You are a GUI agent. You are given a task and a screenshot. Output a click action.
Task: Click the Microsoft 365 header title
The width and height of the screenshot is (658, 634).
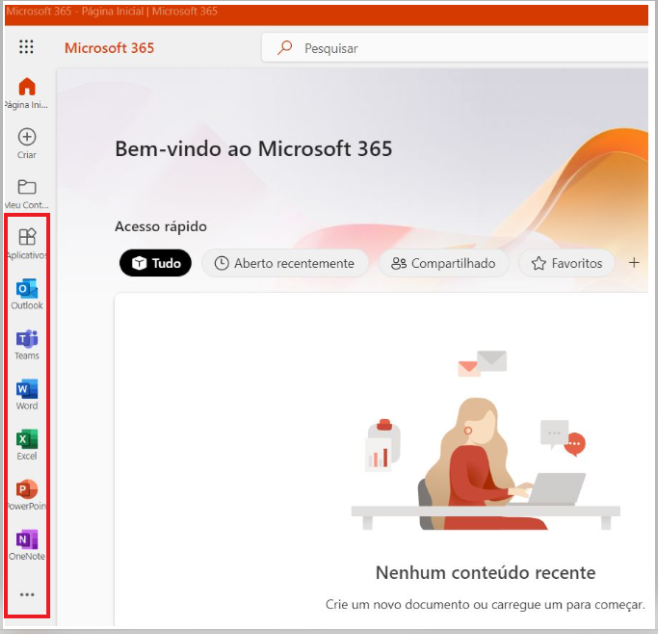click(x=109, y=48)
